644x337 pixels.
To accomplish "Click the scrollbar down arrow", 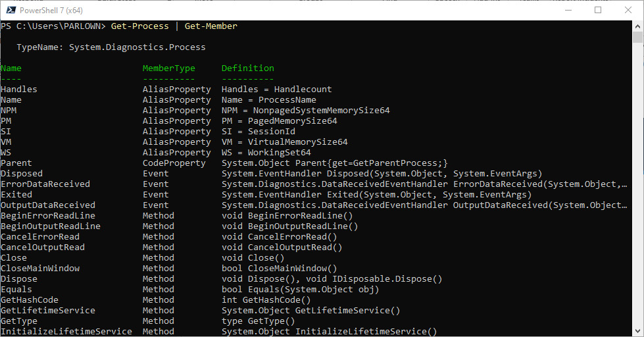I will [637, 331].
